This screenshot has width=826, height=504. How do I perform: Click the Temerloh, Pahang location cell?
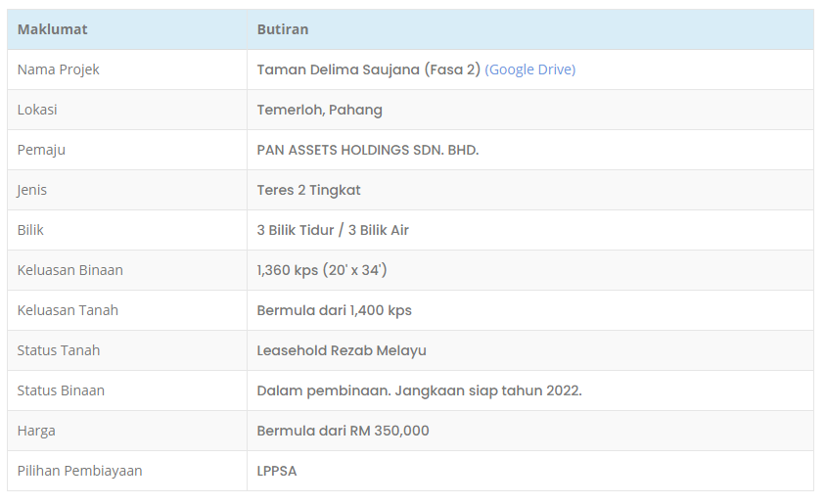(x=320, y=110)
